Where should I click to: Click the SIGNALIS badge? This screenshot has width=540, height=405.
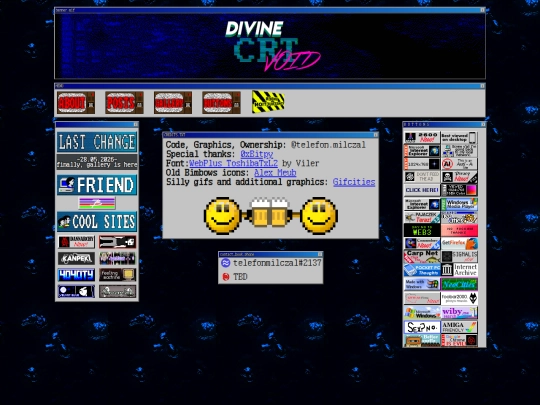[459, 257]
